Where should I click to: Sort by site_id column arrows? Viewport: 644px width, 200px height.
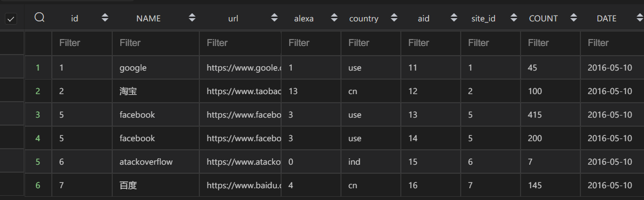pos(514,18)
